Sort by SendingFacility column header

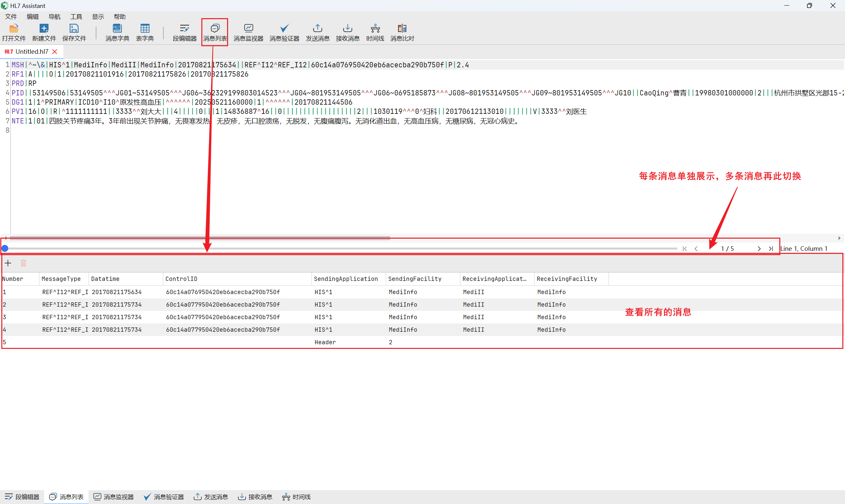pyautogui.click(x=423, y=279)
